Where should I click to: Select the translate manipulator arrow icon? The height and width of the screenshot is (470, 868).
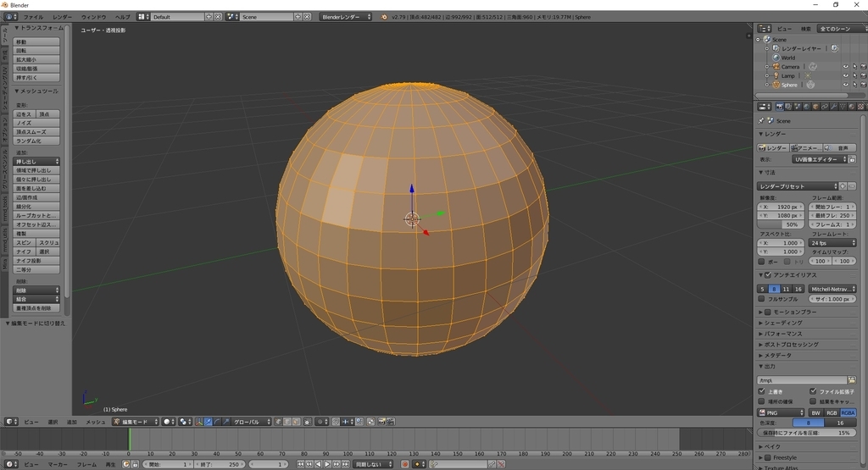tap(208, 422)
